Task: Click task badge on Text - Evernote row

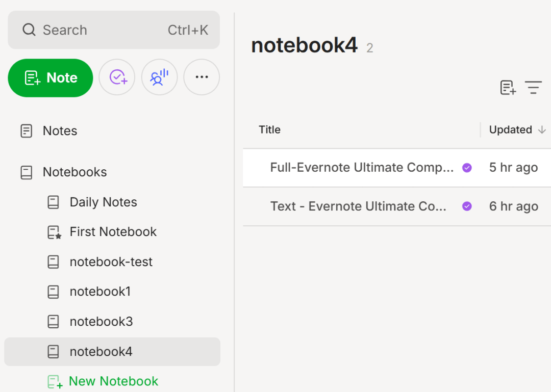Action: tap(467, 206)
